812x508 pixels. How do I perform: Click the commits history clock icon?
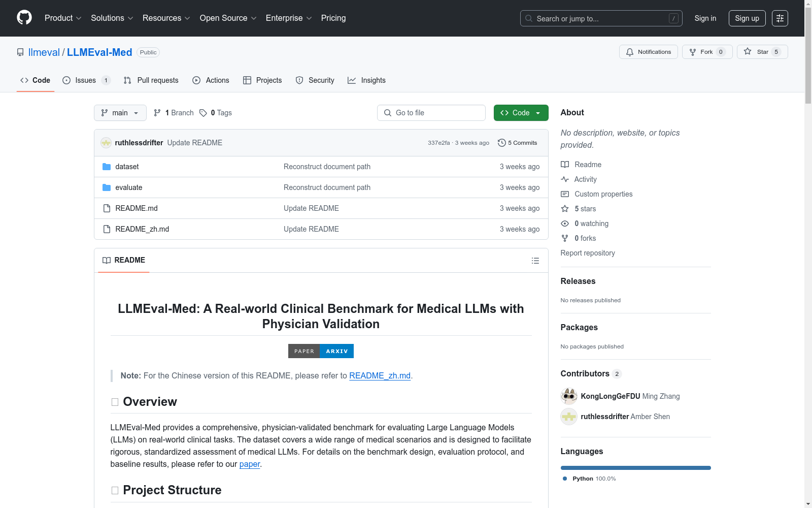coord(502,143)
